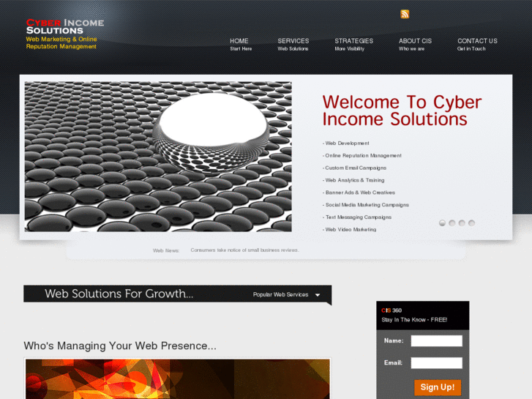Select CONTACT US Get in Touch
Screen dimensions: 532x399
477,45
